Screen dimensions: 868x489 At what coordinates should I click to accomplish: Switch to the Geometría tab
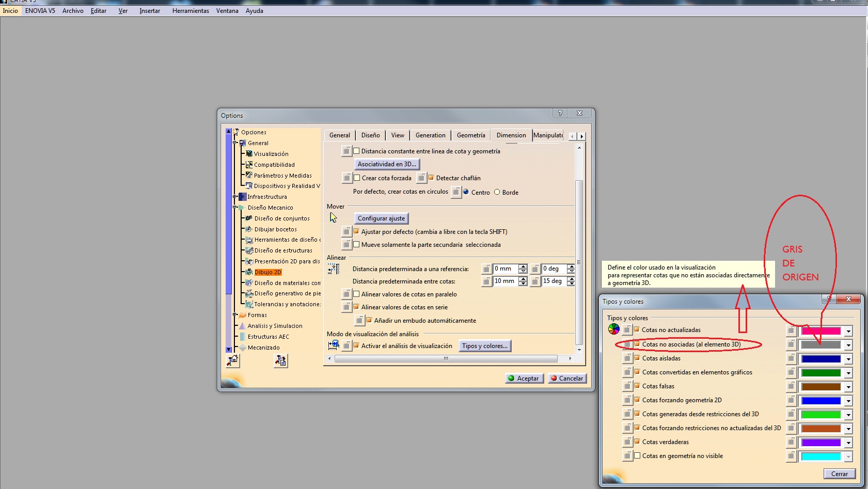pyautogui.click(x=471, y=135)
